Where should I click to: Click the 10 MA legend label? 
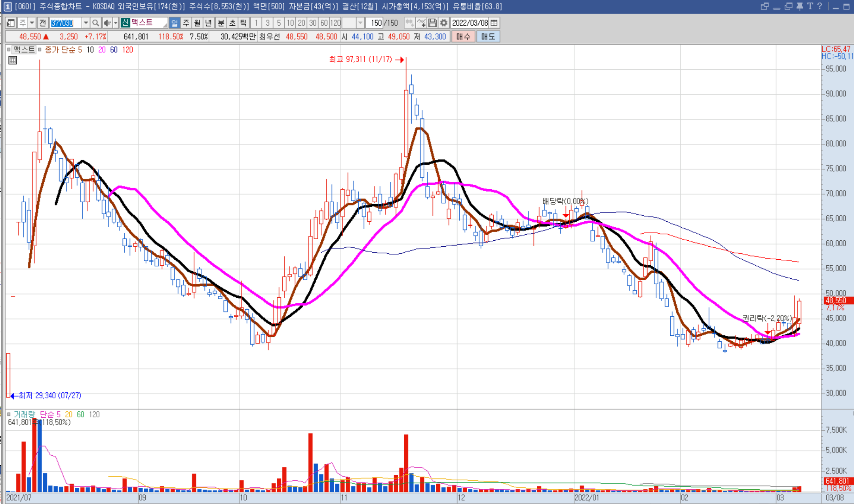[x=90, y=50]
